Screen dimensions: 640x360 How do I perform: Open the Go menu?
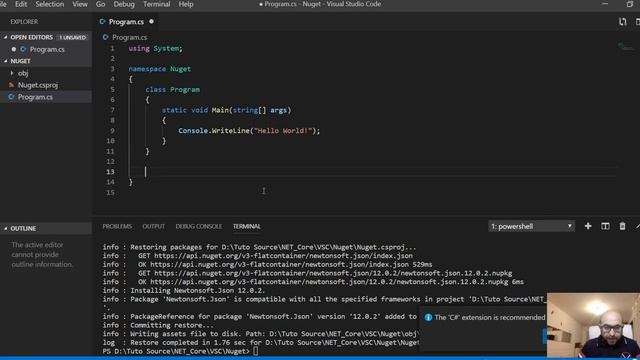pyautogui.click(x=100, y=4)
